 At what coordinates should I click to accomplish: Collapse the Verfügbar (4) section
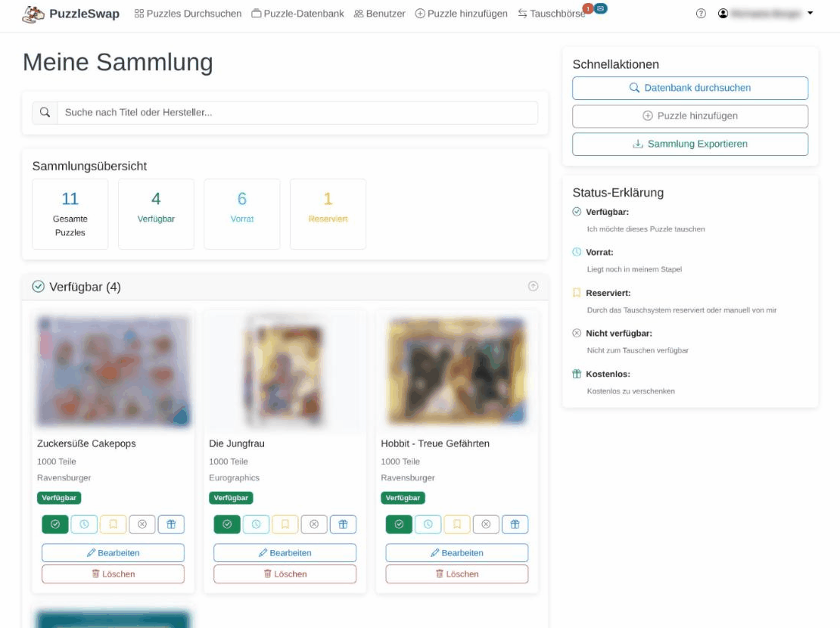pyautogui.click(x=533, y=286)
